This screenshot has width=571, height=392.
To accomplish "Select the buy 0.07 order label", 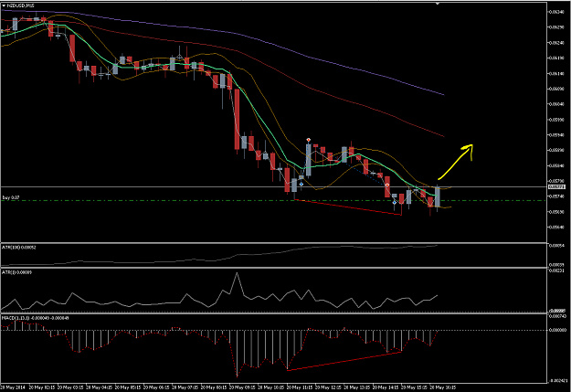I will 11,197.
